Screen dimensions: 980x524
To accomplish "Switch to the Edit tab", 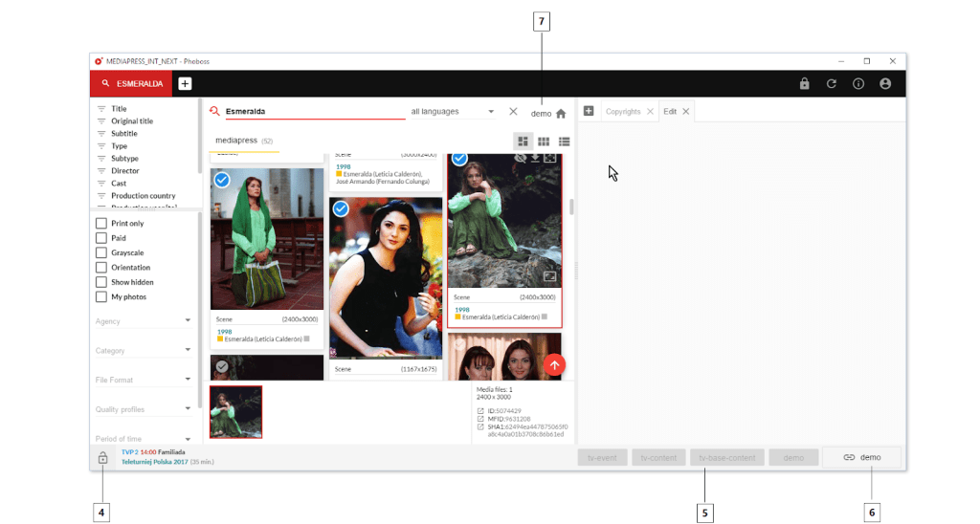I will click(x=670, y=112).
